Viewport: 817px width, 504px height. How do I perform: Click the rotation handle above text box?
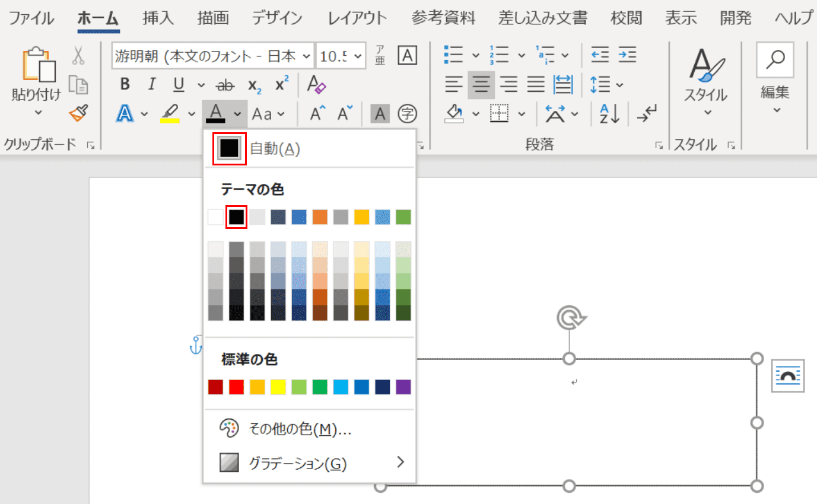tap(570, 319)
